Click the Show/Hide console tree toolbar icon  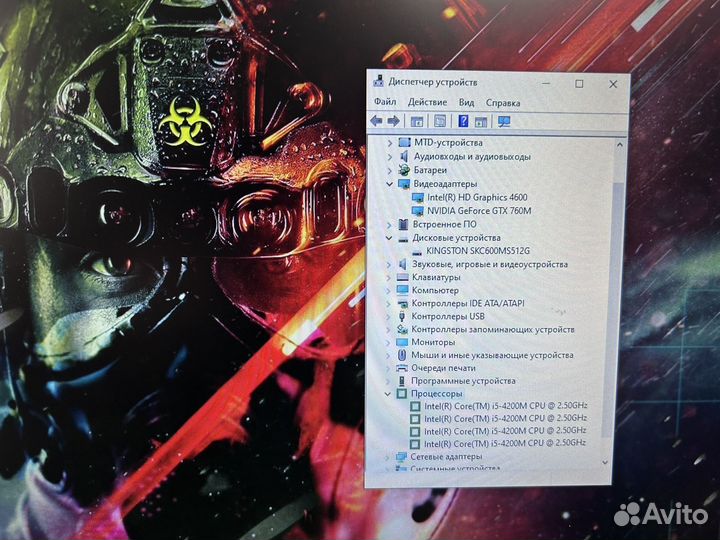tap(416, 122)
